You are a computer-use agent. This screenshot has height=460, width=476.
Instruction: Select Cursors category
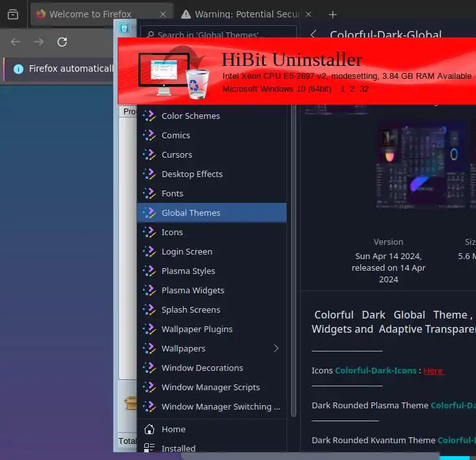[211, 154]
